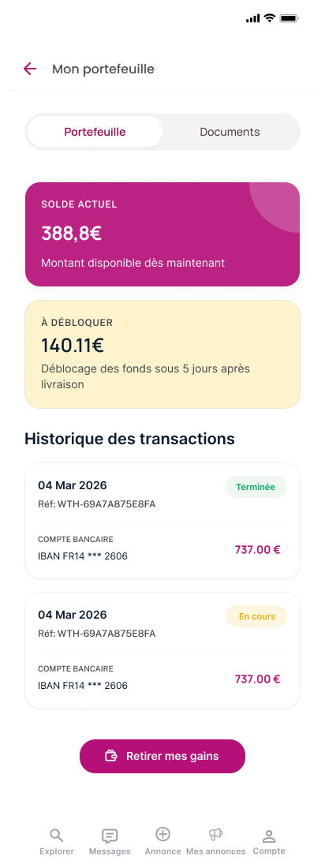Viewport: 325px width, 868px height.
Task: Open the in-progress transaction IBAN row
Action: tap(162, 678)
